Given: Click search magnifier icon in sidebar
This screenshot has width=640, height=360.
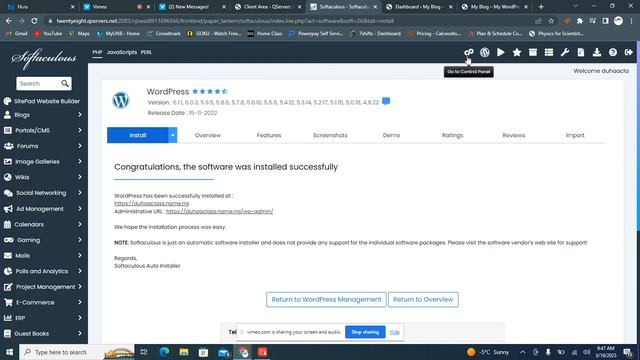Looking at the screenshot, I should coord(65,84).
